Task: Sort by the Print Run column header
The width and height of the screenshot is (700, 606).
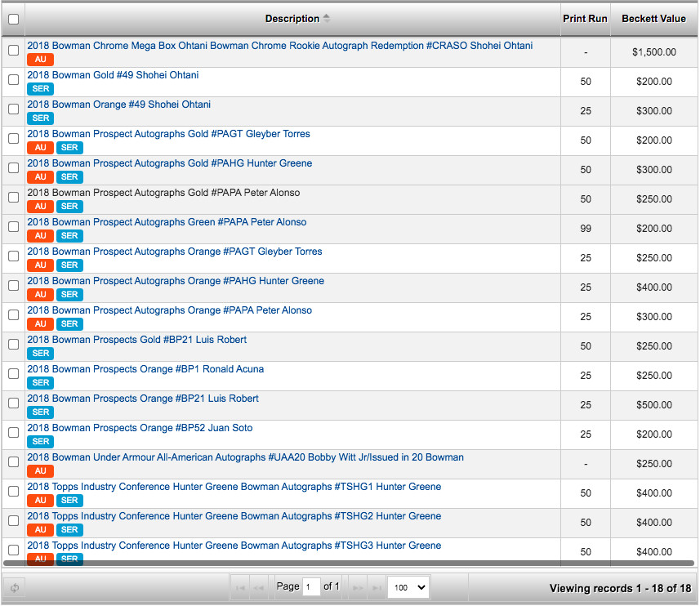Action: point(585,19)
